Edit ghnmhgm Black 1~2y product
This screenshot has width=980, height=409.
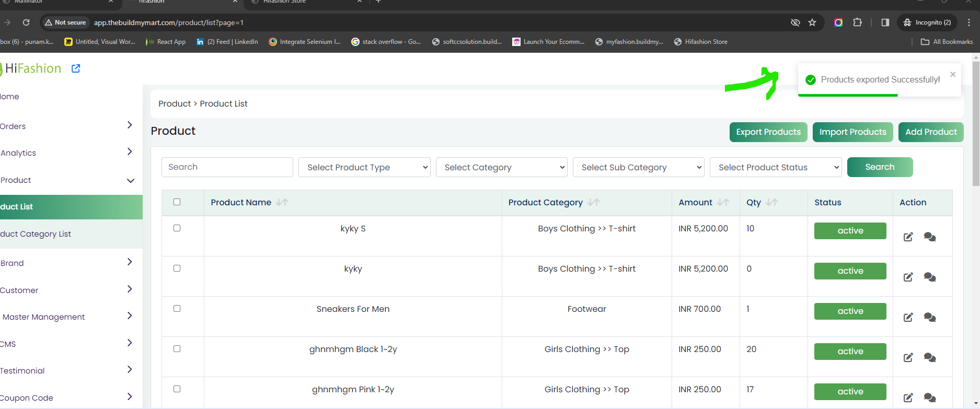coord(908,358)
